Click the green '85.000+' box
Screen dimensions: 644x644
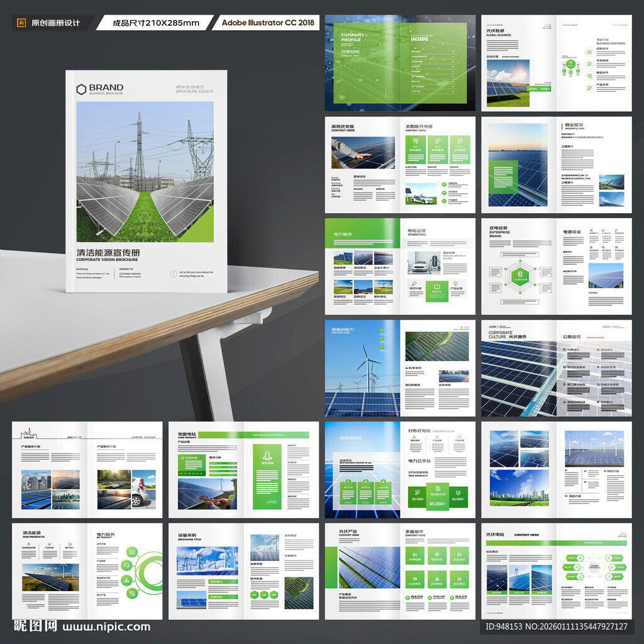[438, 496]
